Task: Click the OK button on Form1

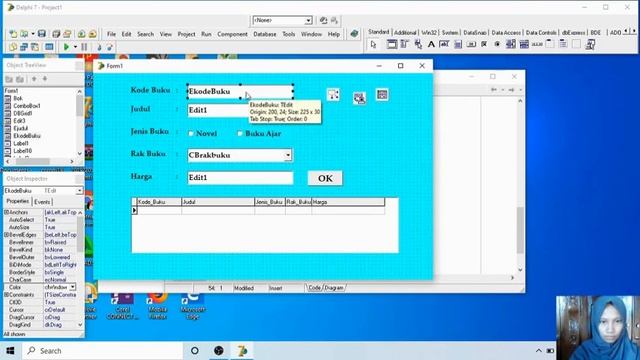Action: coord(325,178)
